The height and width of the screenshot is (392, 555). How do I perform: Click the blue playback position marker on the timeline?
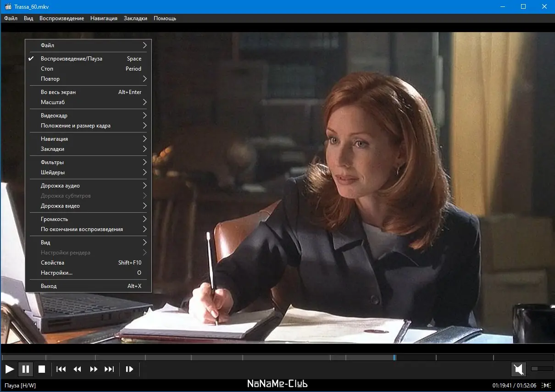coord(394,357)
